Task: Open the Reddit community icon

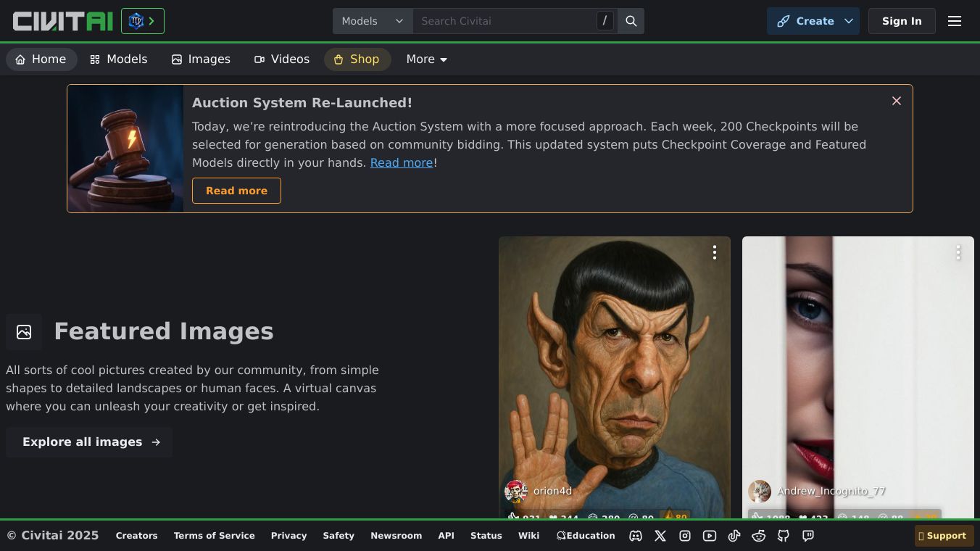Action: (759, 536)
